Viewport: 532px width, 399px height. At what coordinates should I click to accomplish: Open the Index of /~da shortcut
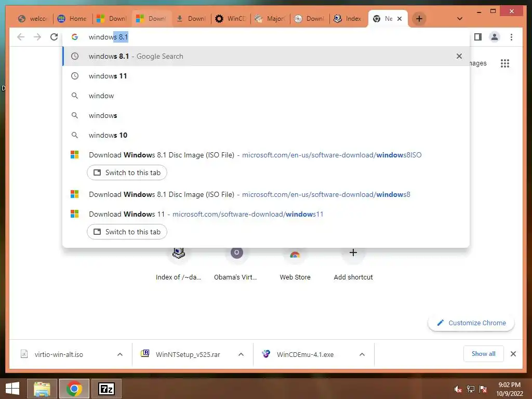(x=179, y=264)
